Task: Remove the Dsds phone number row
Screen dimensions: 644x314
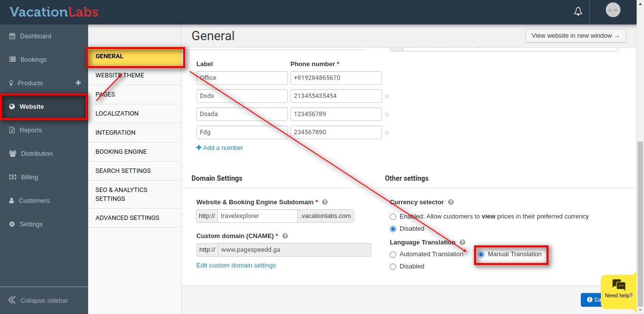Action: (x=387, y=97)
